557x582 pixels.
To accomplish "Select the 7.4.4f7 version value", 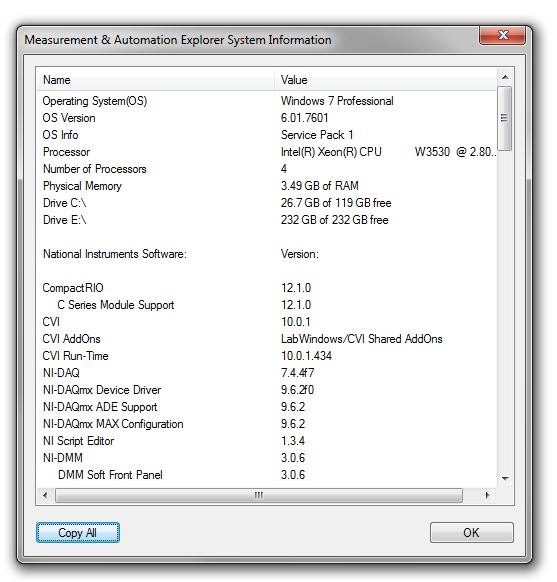I will click(298, 373).
